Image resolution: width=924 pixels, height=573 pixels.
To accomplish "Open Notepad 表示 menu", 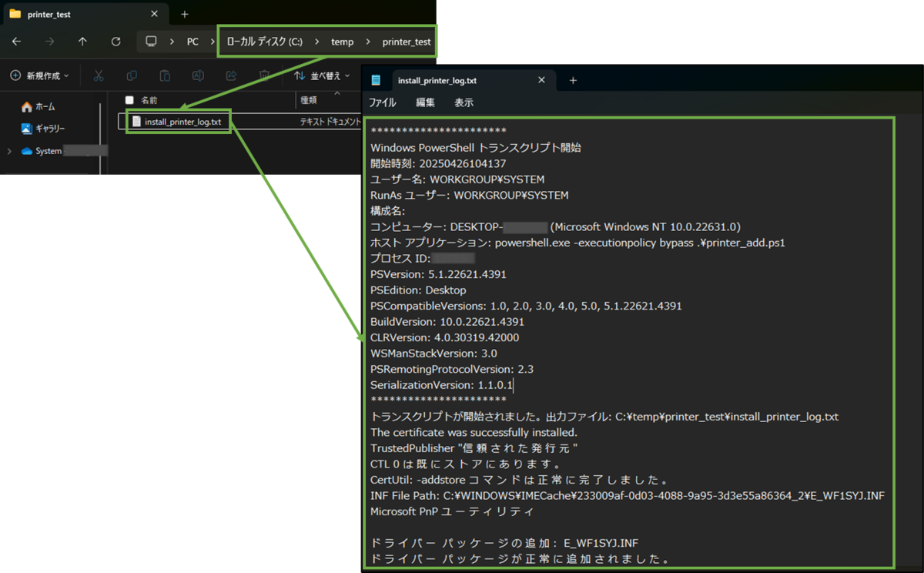I will [464, 102].
